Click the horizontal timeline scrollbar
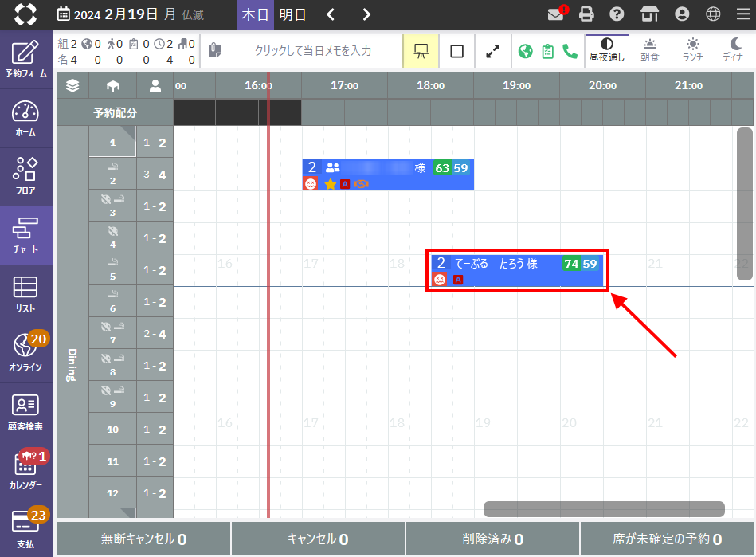756x557 pixels. (603, 509)
